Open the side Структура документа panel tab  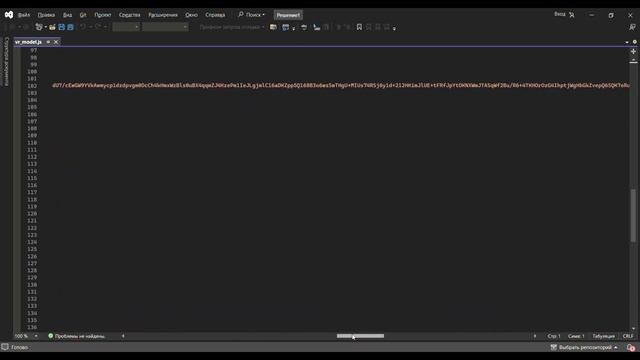(x=6, y=61)
